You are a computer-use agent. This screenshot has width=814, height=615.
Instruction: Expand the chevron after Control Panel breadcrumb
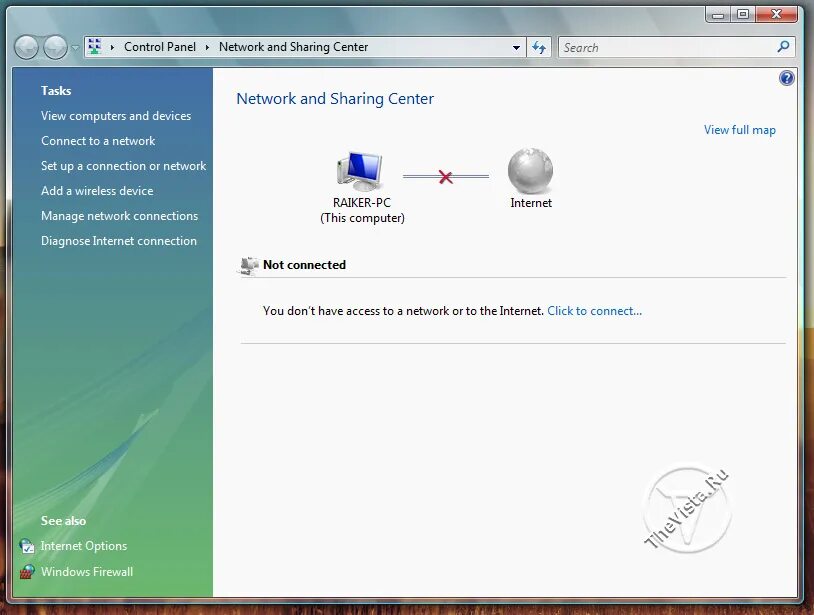(207, 47)
